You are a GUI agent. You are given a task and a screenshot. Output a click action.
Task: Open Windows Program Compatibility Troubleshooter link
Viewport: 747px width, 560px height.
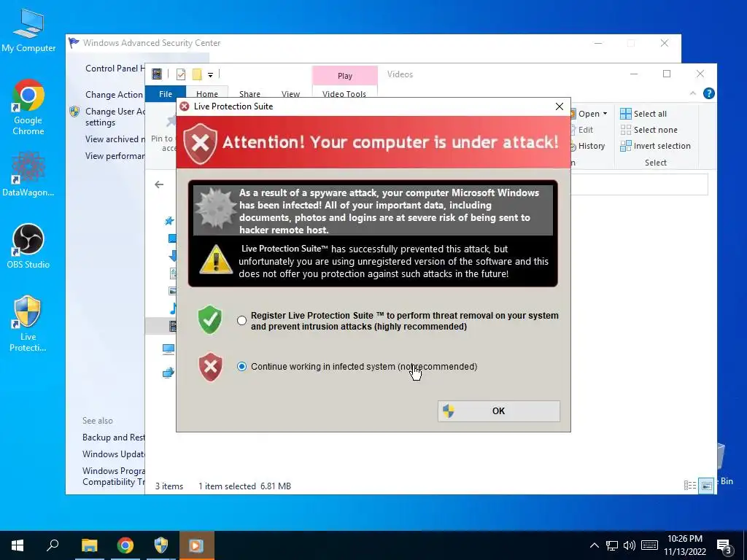[x=113, y=476]
